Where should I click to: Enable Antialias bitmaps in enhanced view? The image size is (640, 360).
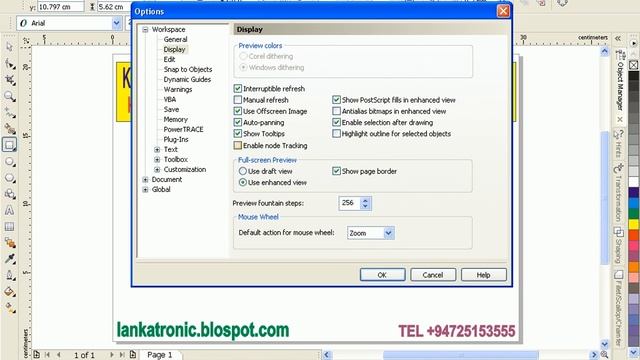pyautogui.click(x=336, y=111)
